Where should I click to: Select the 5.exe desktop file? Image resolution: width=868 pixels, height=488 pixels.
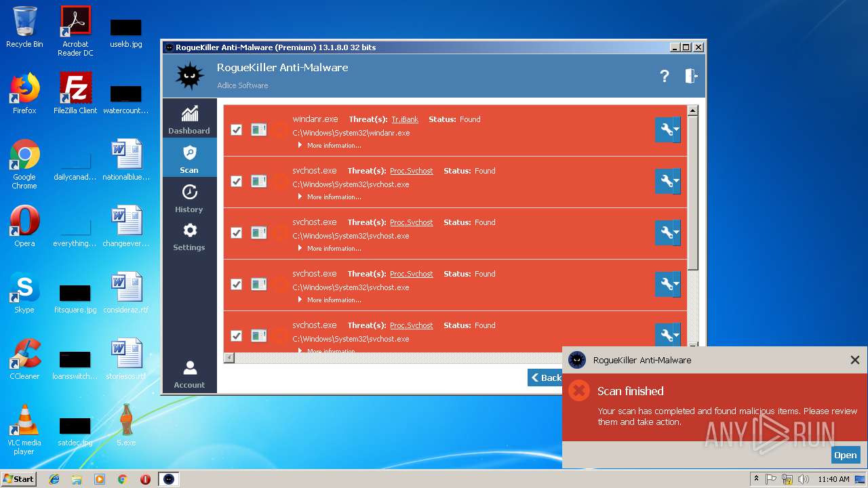click(x=126, y=426)
